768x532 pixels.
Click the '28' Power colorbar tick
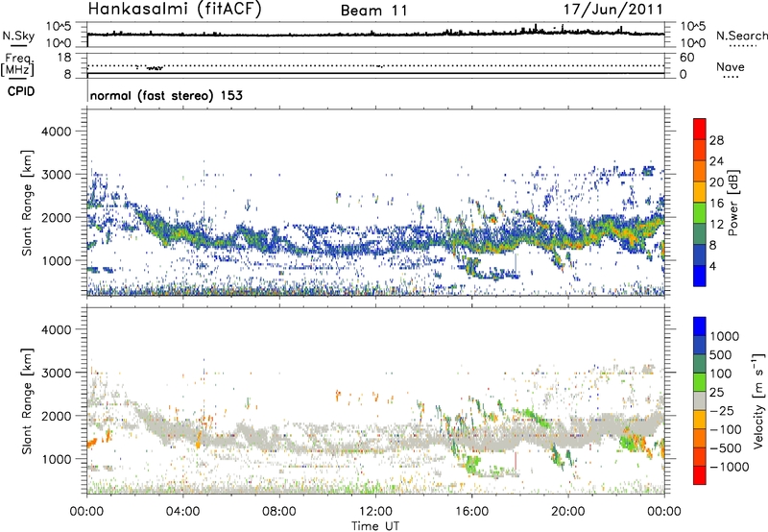click(716, 140)
